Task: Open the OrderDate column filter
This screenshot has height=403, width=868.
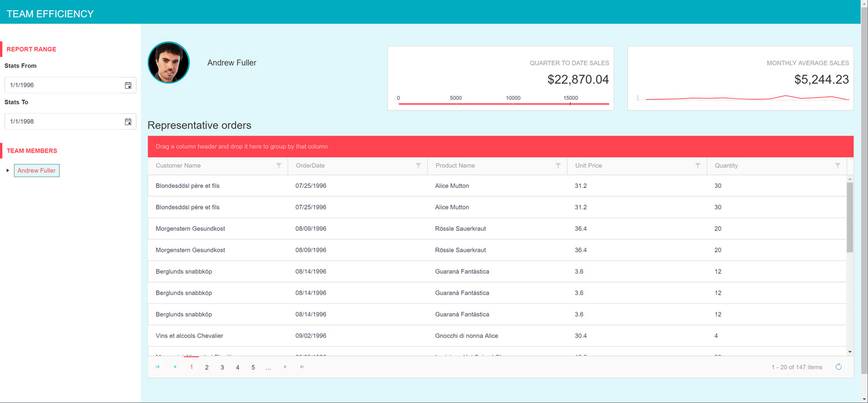Action: [418, 166]
